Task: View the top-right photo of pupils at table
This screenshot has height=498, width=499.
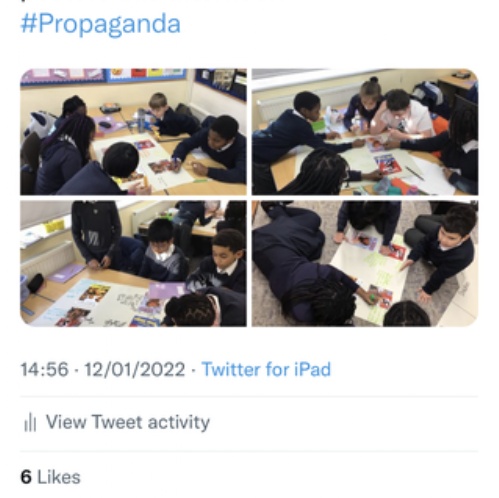Action: [365, 132]
